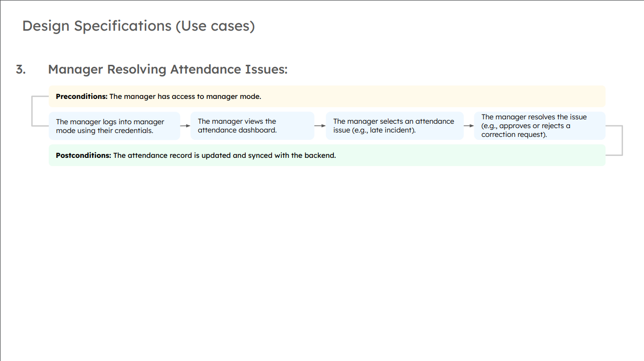Select the 'manager selects an attendance issue' box

click(x=395, y=126)
